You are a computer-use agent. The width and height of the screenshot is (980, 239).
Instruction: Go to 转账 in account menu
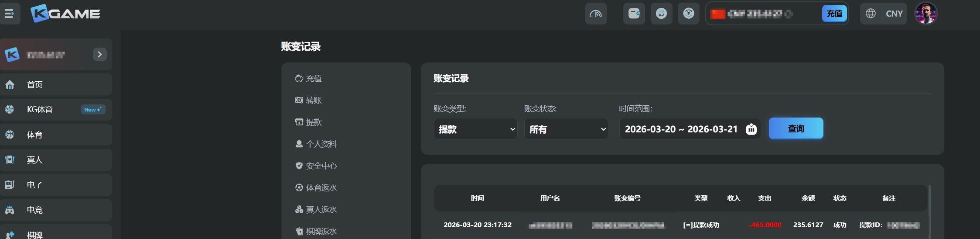[314, 100]
